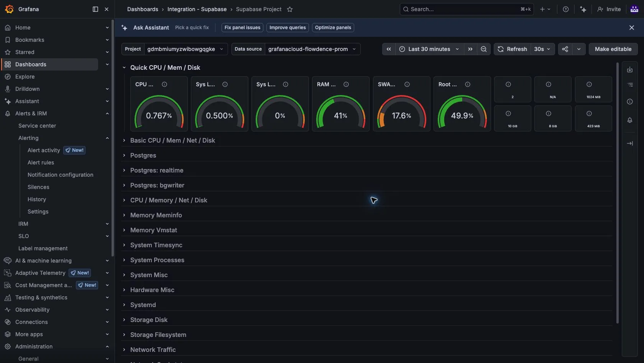644x363 pixels.
Task: Click the 49.9% Root gauge
Action: click(462, 112)
